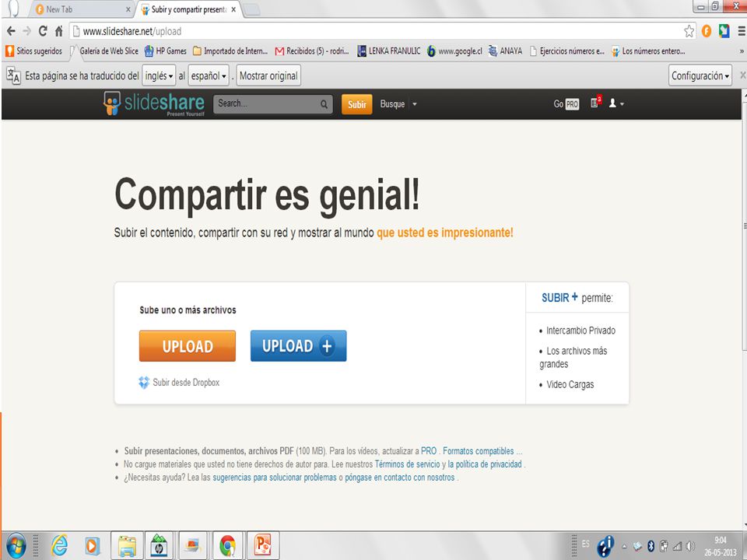Screen dimensions: 747x560
Task: Click Mostrar original button
Action: click(x=268, y=75)
